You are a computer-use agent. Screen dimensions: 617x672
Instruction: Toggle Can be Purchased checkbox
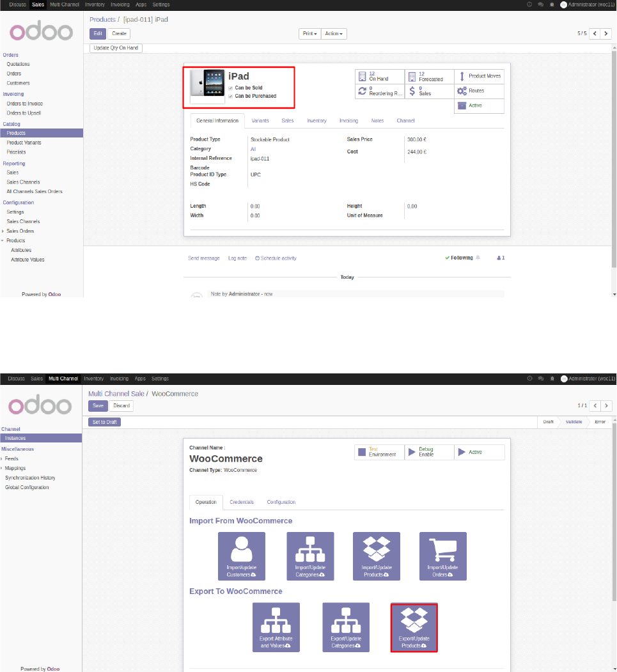(x=231, y=97)
